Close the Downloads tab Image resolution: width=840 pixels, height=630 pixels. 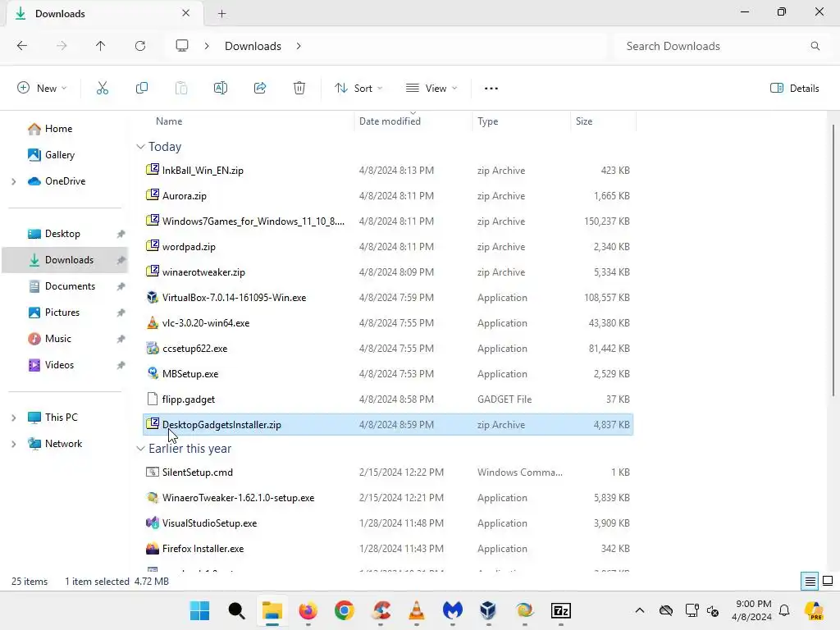click(186, 13)
